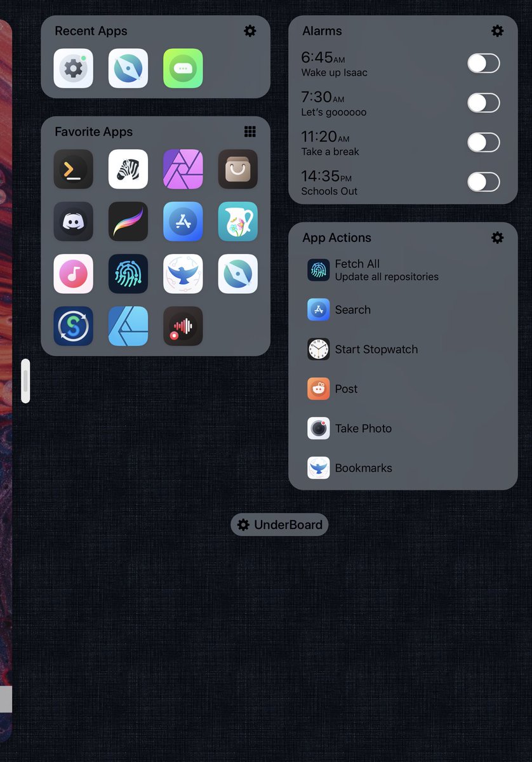Select the Schools Out alarm label

pos(329,191)
